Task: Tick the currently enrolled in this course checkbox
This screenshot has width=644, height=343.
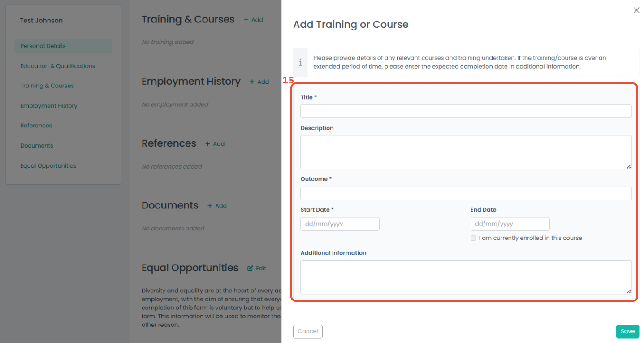Action: pos(473,238)
